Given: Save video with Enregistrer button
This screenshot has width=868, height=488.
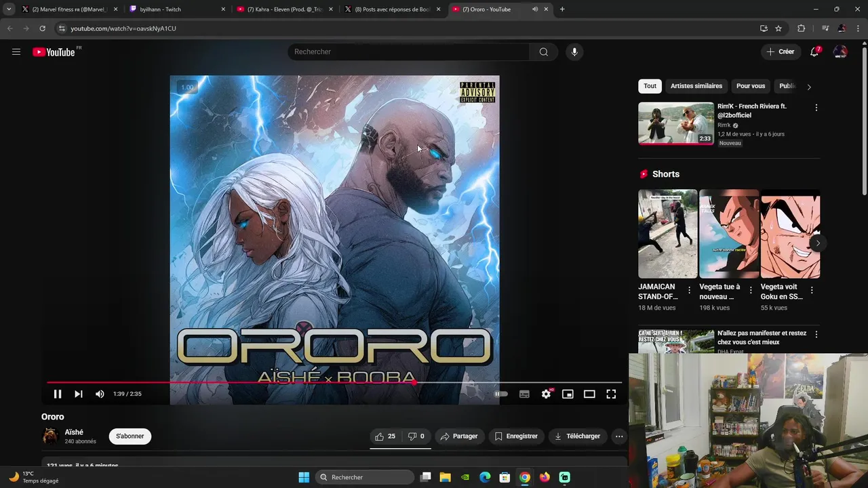Looking at the screenshot, I should [x=516, y=436].
